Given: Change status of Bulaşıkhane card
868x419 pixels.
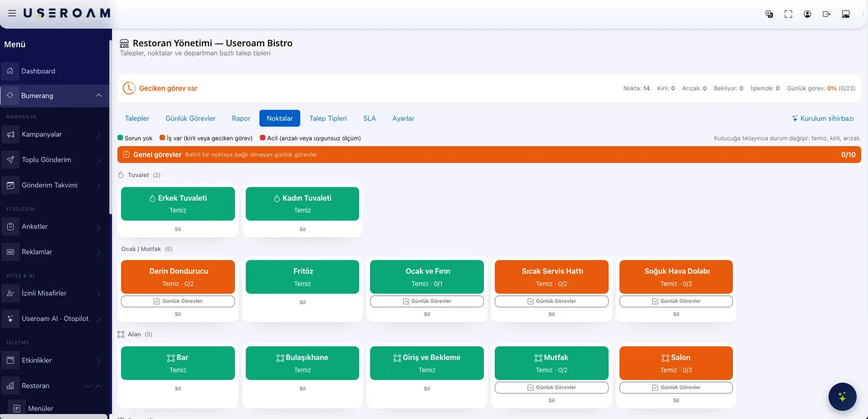Looking at the screenshot, I should (303, 363).
